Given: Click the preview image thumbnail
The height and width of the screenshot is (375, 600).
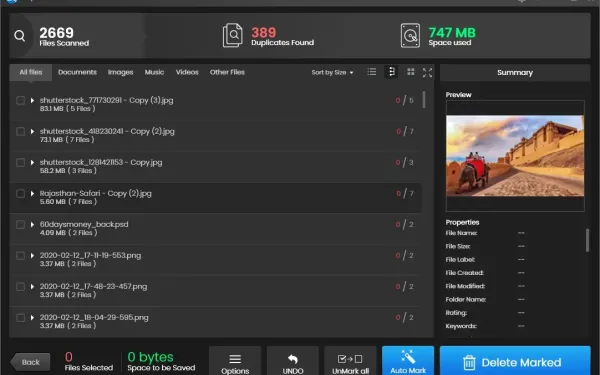Looking at the screenshot, I should tap(515, 156).
